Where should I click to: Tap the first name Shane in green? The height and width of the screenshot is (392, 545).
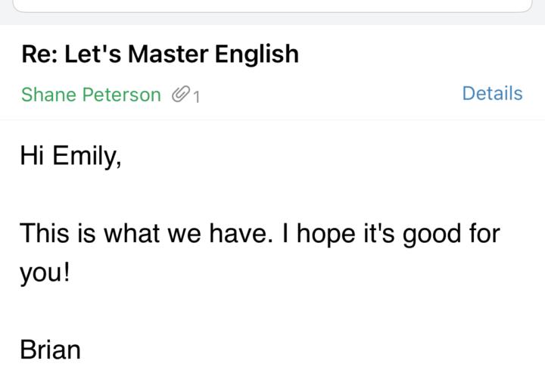tap(48, 95)
